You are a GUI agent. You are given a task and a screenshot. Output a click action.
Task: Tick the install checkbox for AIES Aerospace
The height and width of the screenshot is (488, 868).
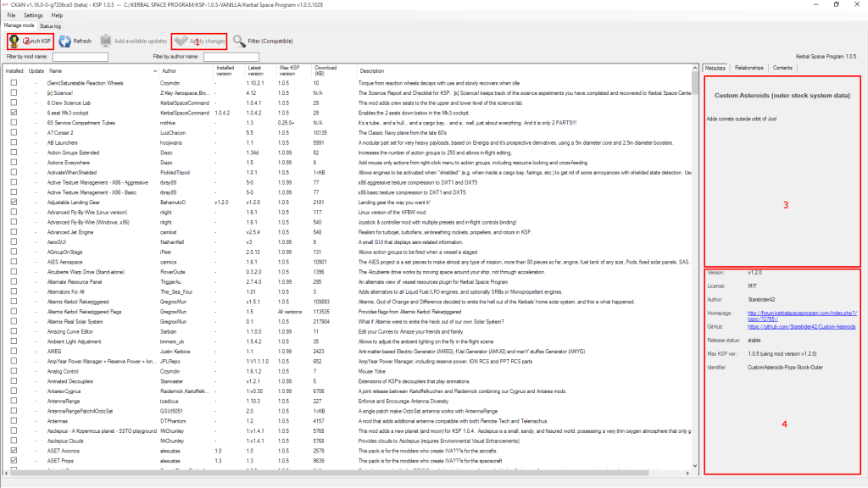click(14, 263)
